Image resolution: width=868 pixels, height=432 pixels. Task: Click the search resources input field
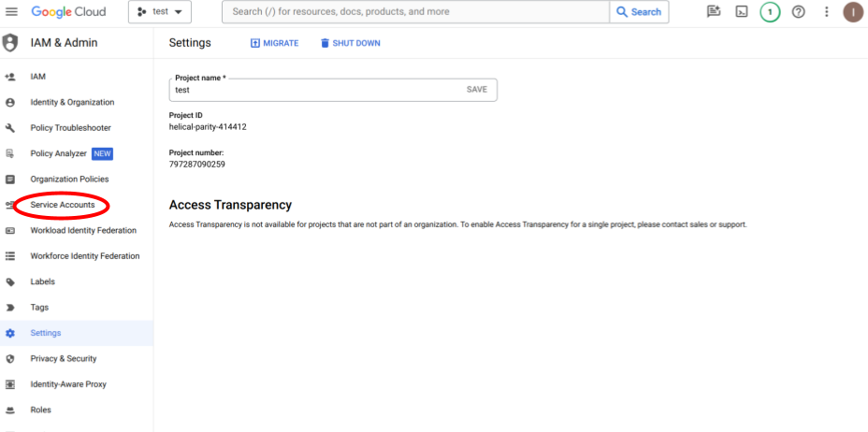click(x=415, y=12)
